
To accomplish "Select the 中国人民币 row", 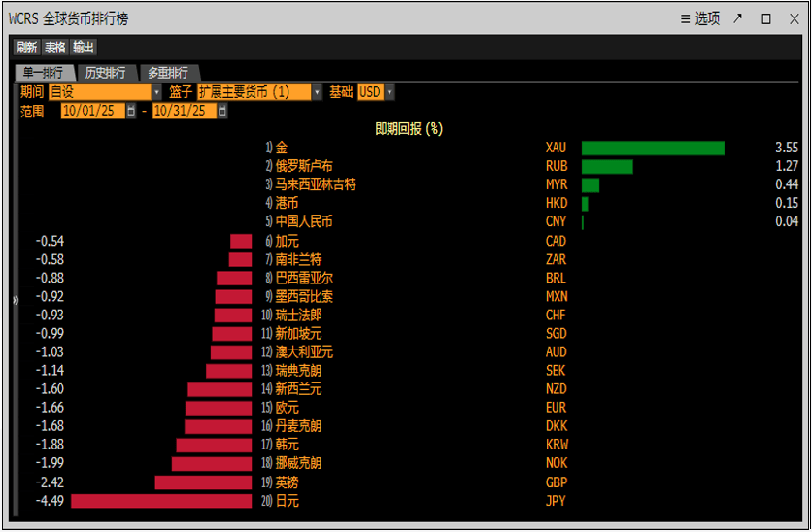I will 409,222.
